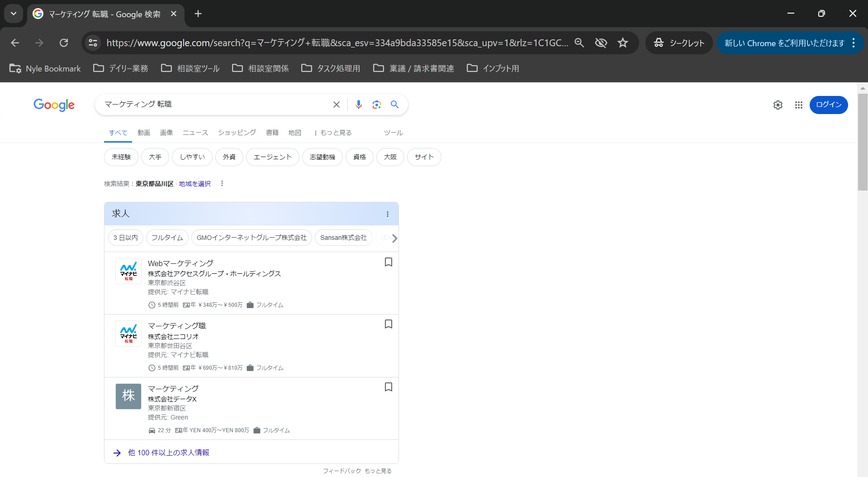Apply the 大手 suggestion chip
Image resolution: width=868 pixels, height=477 pixels.
[x=155, y=157]
